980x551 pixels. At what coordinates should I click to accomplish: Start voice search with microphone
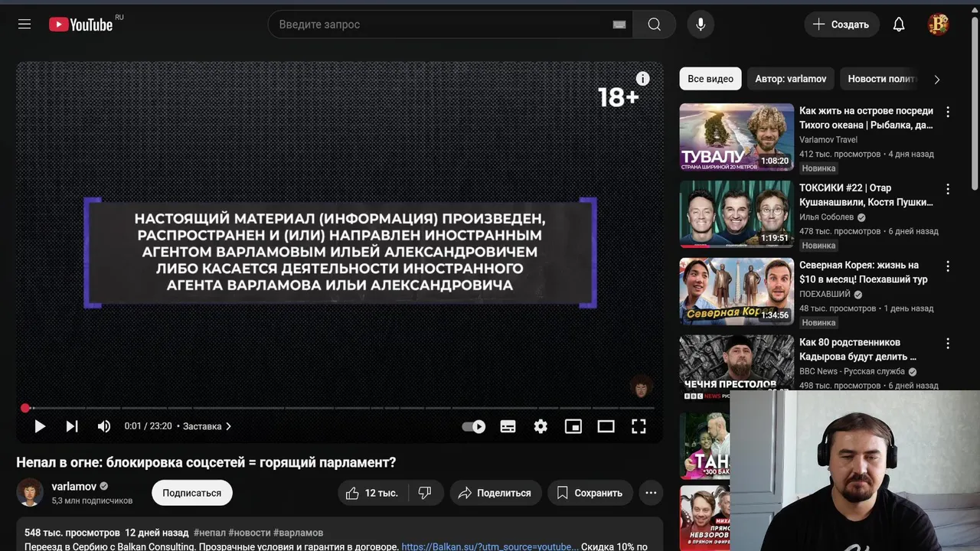700,24
